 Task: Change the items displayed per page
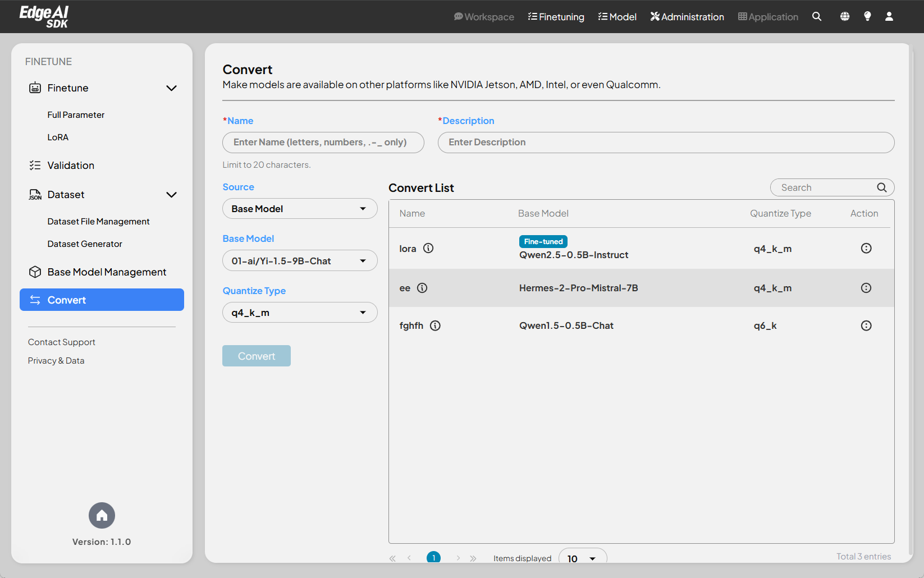[x=582, y=558]
